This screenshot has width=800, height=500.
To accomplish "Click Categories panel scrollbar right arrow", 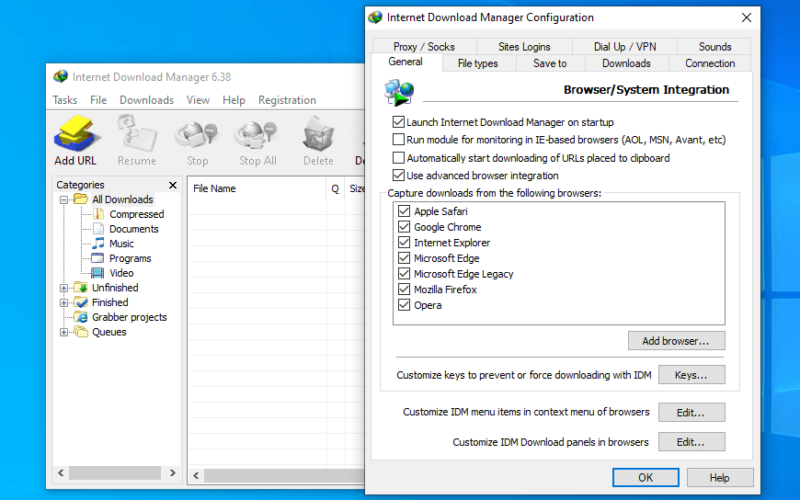I will (172, 473).
